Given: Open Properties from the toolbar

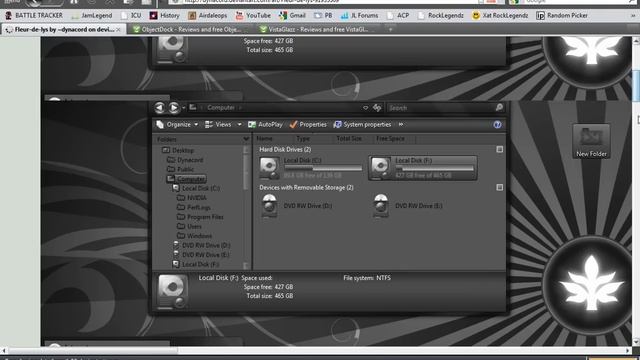Looking at the screenshot, I should 308,124.
